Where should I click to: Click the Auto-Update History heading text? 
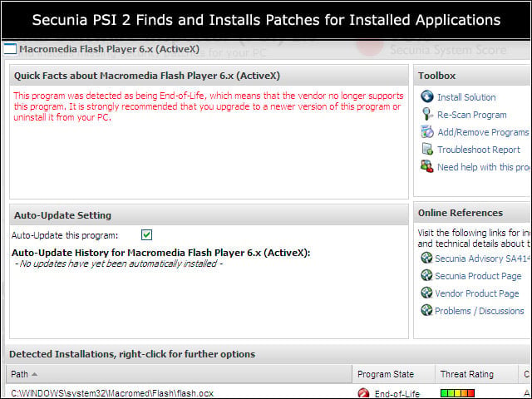[x=160, y=253]
